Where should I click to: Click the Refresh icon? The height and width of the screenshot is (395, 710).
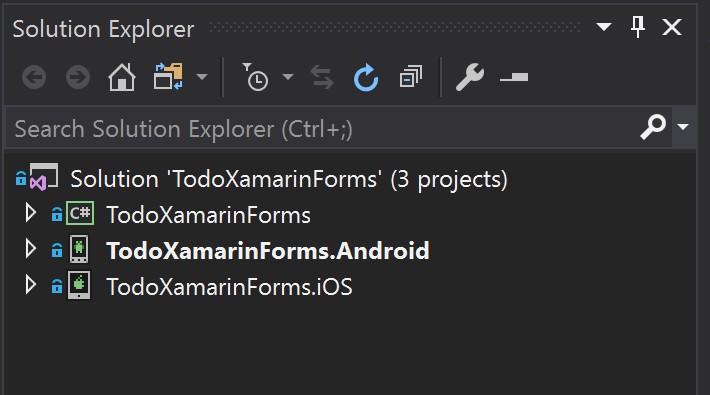tap(366, 77)
